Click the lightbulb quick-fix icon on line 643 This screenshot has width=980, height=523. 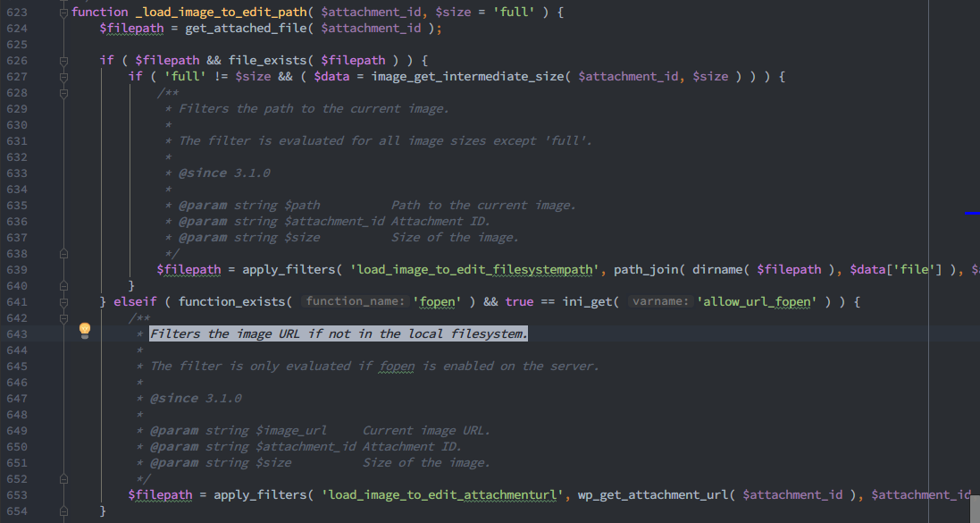(85, 330)
